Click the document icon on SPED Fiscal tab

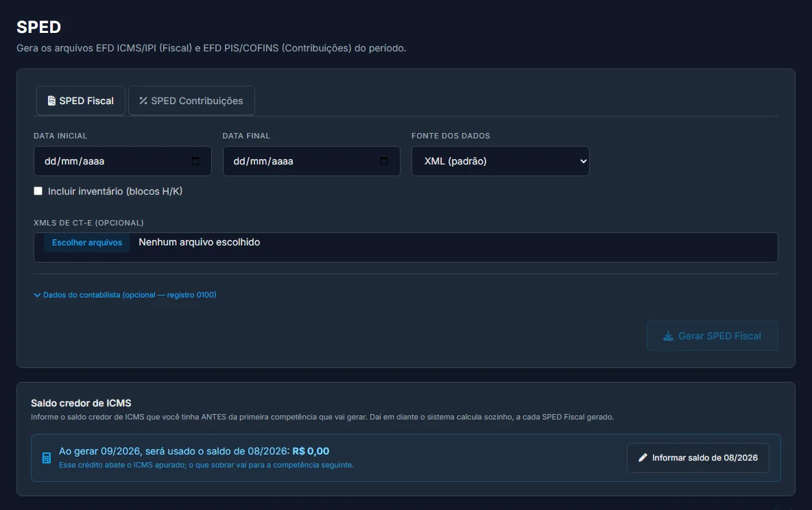tap(51, 101)
